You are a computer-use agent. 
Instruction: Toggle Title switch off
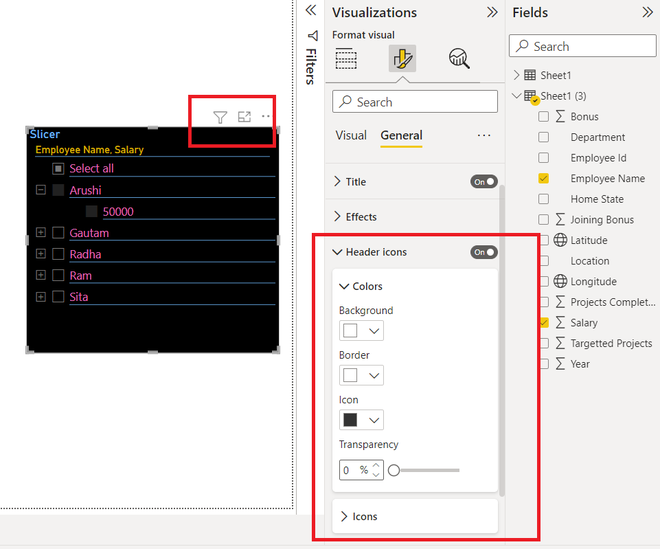(x=484, y=182)
